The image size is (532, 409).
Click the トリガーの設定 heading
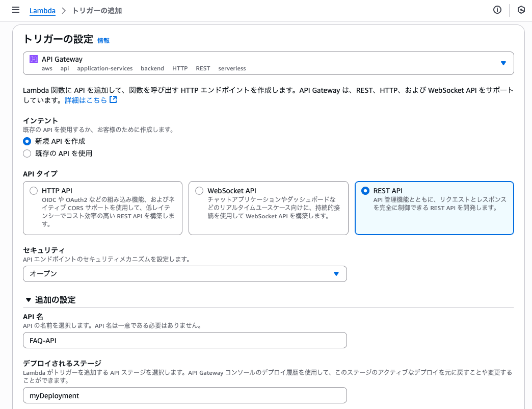tap(58, 39)
